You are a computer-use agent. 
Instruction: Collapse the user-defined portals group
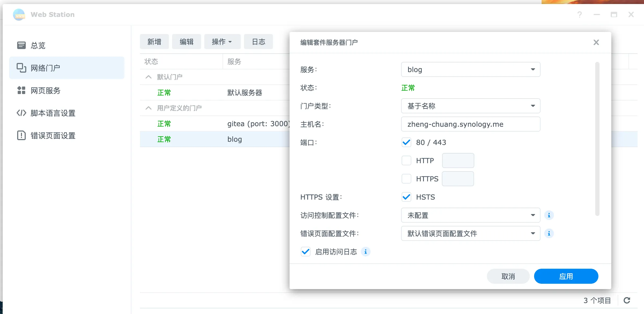(148, 108)
